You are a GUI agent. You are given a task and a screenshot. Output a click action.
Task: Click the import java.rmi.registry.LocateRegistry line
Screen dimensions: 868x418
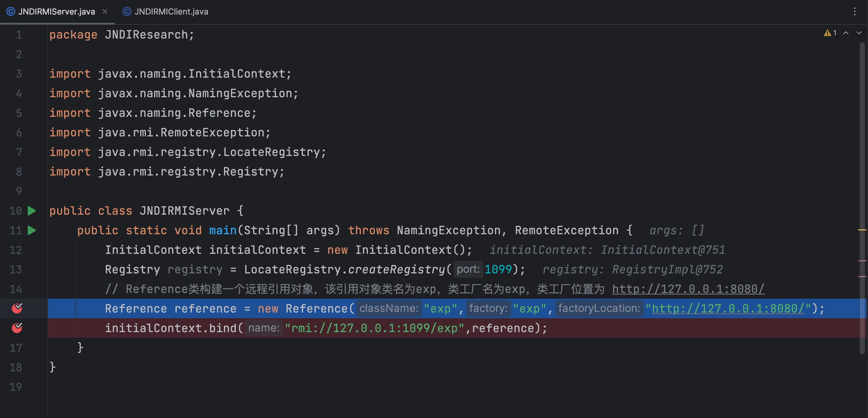[188, 152]
